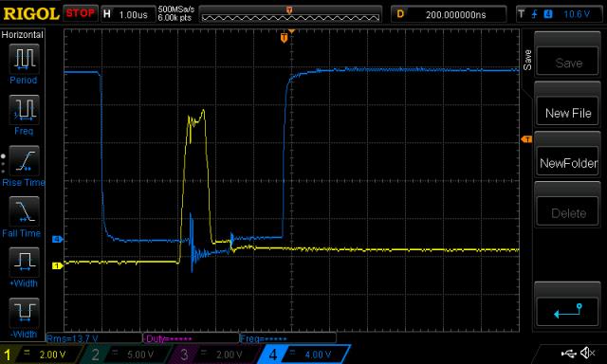Click the USB connection status icon
The height and width of the screenshot is (364, 607).
pos(568,353)
